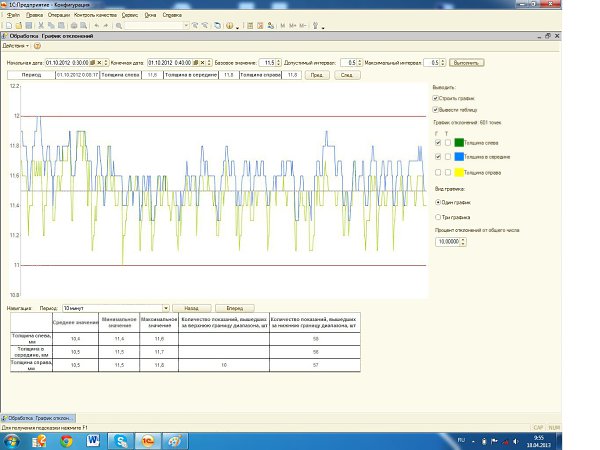Open Microsoft Word from the taskbar

[93, 439]
